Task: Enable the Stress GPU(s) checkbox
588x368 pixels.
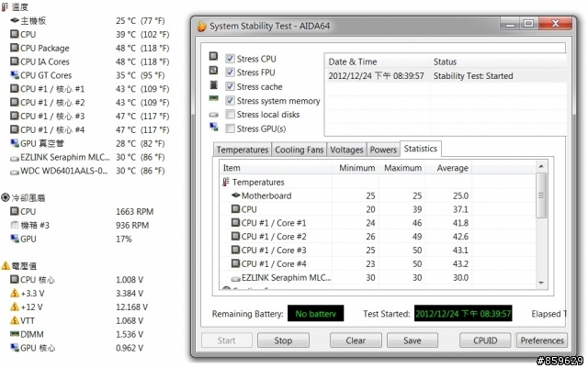Action: click(x=230, y=128)
